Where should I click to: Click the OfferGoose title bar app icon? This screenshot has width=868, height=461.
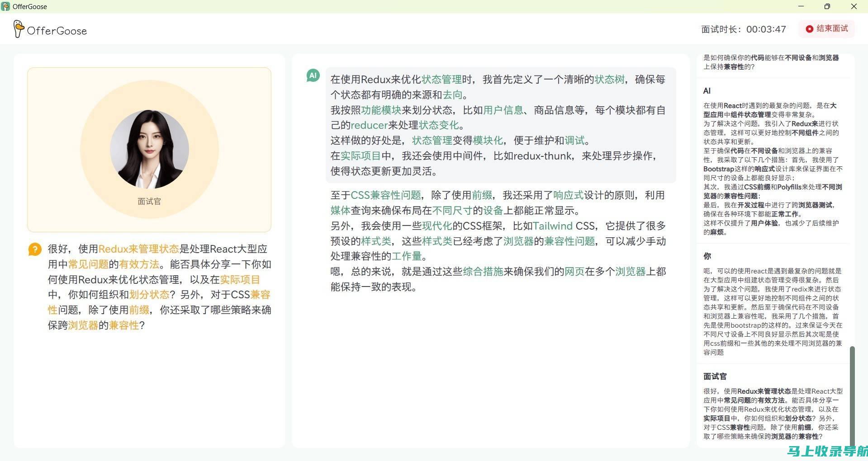(x=5, y=6)
